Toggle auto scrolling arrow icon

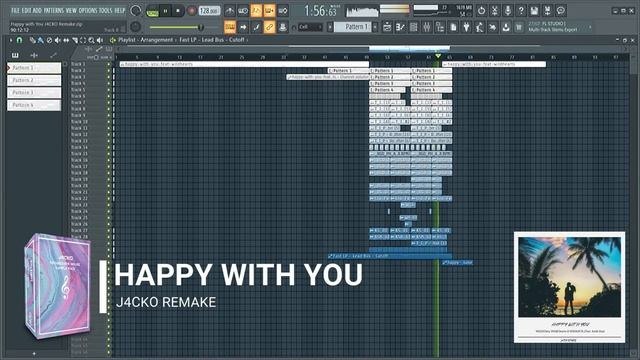click(243, 27)
